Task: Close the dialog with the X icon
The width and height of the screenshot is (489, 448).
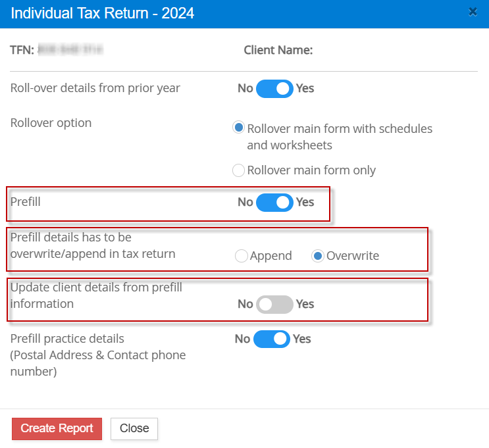Action: 473,12
